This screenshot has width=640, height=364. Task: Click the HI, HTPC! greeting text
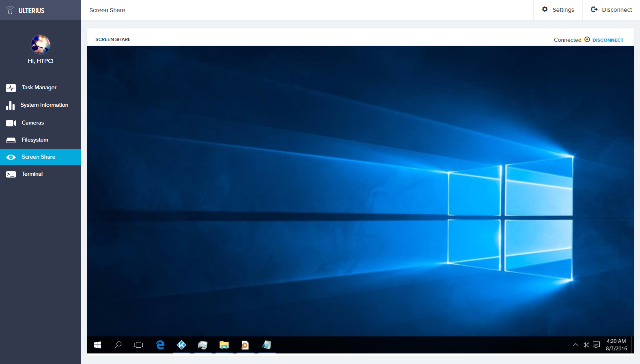(41, 61)
